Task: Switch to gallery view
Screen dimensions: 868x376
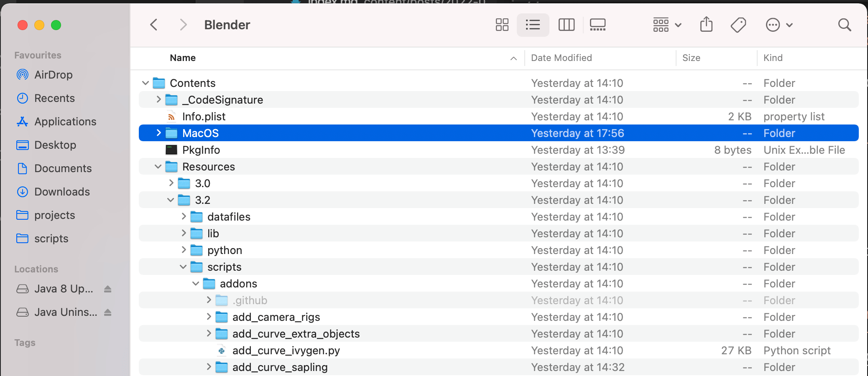Action: (598, 25)
